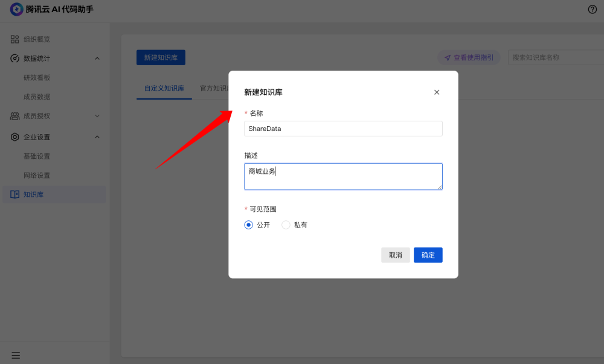Collapse the 数据统计 section chevron
This screenshot has width=604, height=364.
(x=97, y=58)
